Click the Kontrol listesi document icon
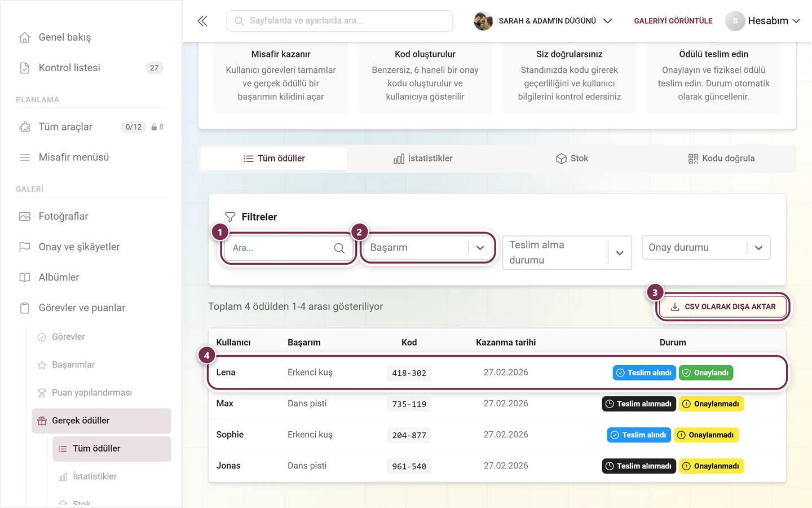This screenshot has height=508, width=812. [x=25, y=68]
